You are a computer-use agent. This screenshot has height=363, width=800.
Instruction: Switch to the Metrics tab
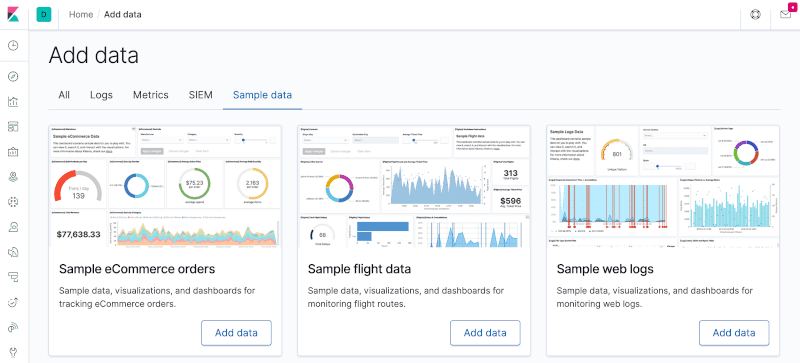pos(151,95)
